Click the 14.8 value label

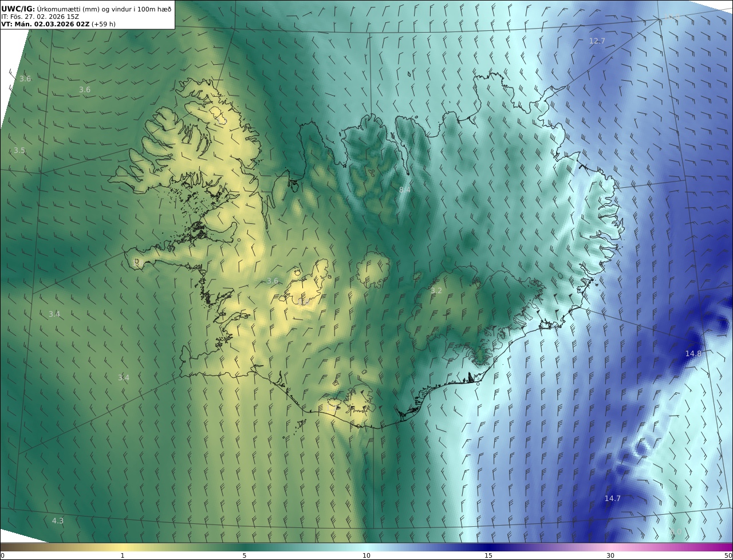(x=693, y=354)
